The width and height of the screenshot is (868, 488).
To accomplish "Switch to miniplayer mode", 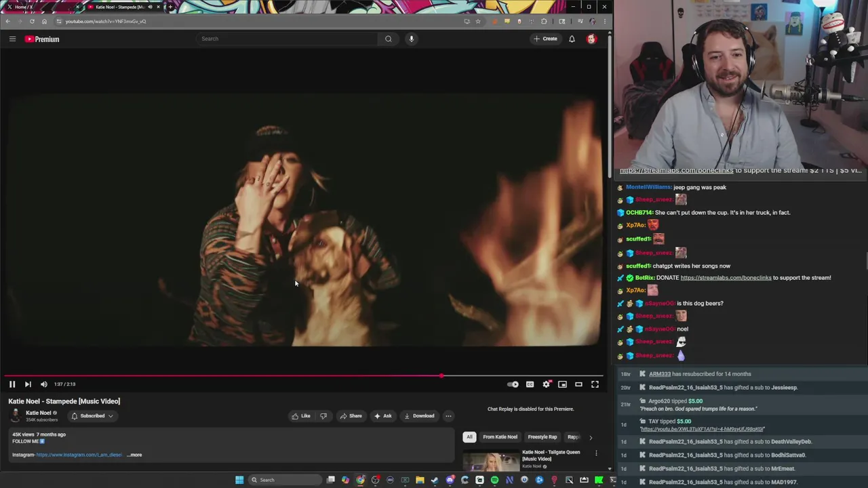I will point(562,384).
